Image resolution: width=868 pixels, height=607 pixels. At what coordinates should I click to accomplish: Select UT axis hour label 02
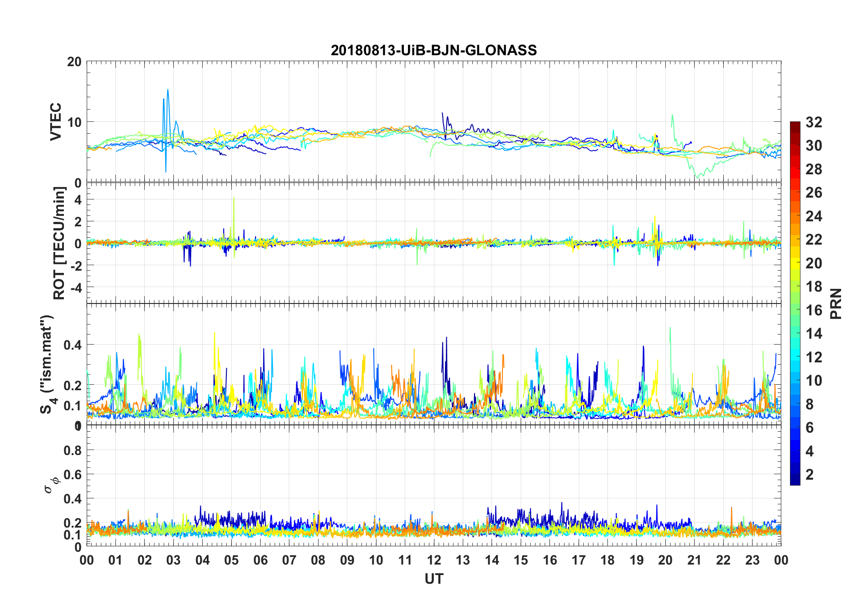tap(145, 560)
